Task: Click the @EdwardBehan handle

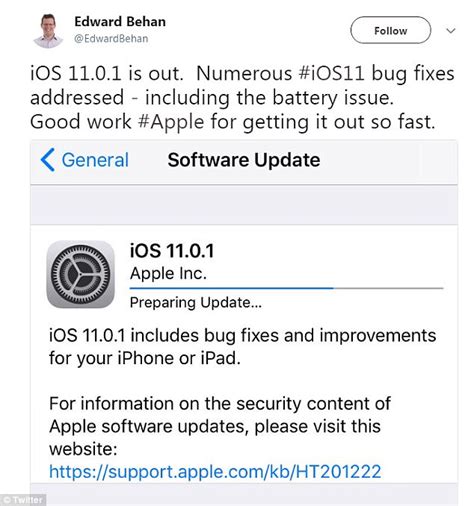Action: (x=111, y=39)
